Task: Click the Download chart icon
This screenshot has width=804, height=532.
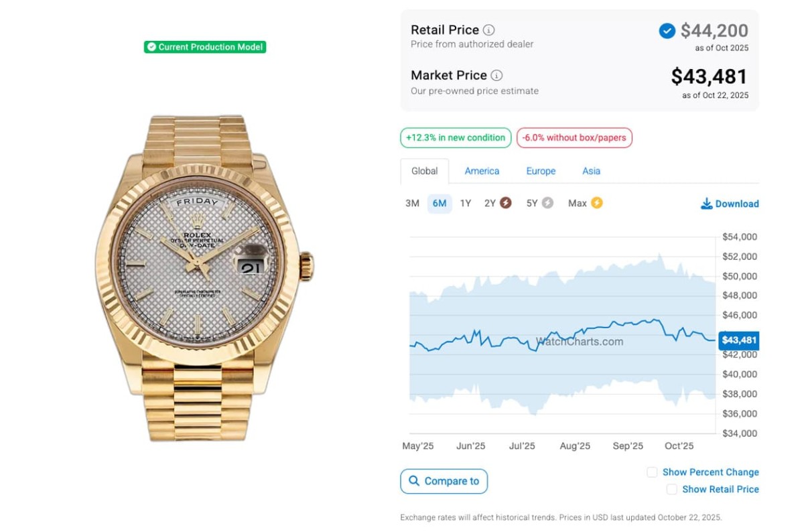Action: click(x=706, y=204)
